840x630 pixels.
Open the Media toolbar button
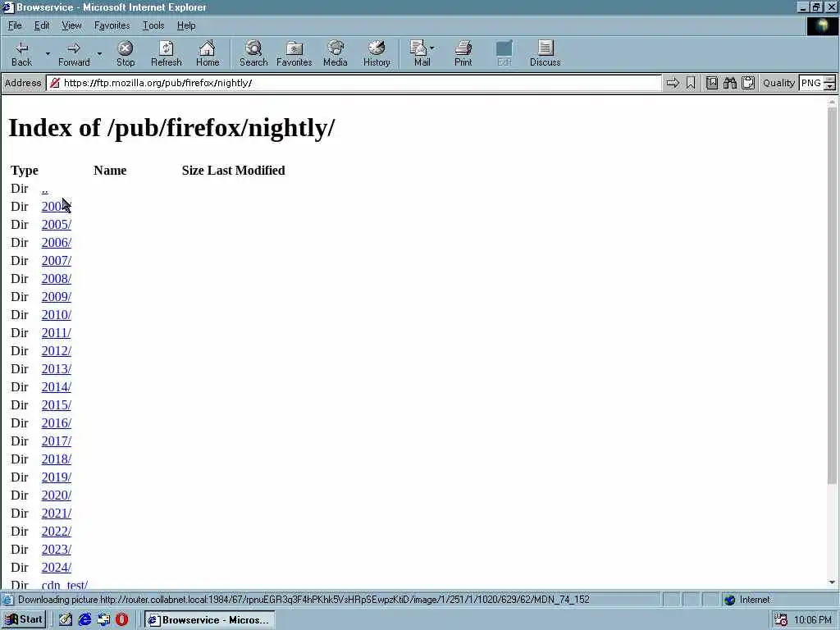[x=336, y=53]
